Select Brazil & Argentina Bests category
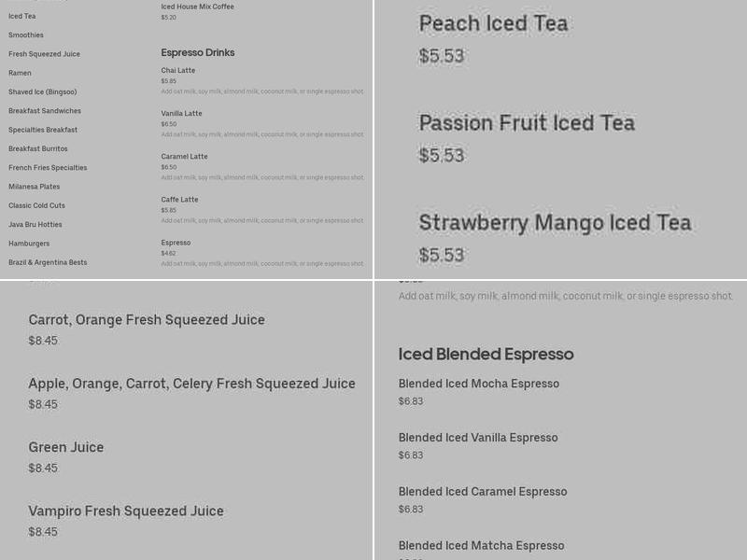Viewport: 747px width, 560px height. [49, 262]
